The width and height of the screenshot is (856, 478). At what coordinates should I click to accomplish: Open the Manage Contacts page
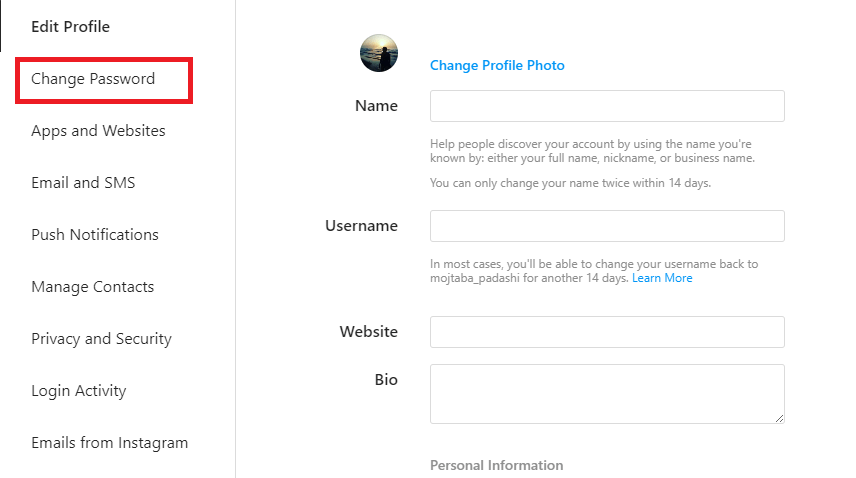93,287
